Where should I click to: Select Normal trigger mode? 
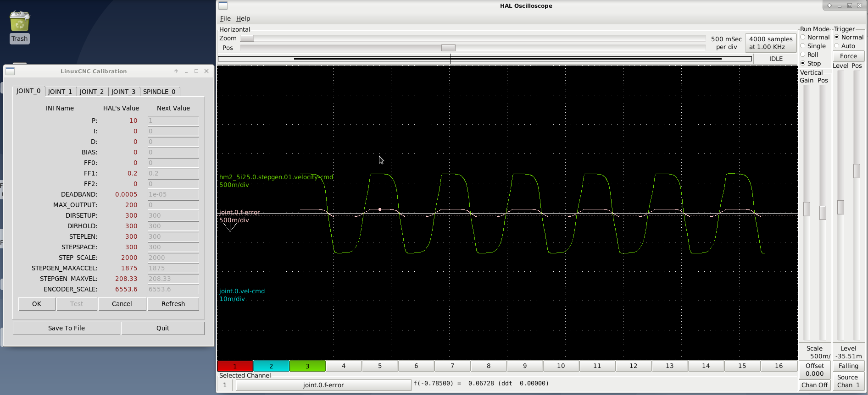(849, 37)
